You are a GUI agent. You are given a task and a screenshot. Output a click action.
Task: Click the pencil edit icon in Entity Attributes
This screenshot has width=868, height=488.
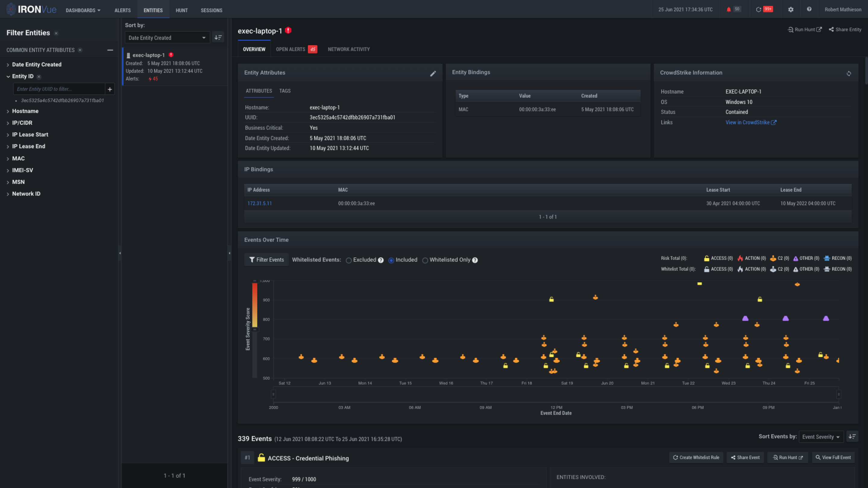pos(433,74)
